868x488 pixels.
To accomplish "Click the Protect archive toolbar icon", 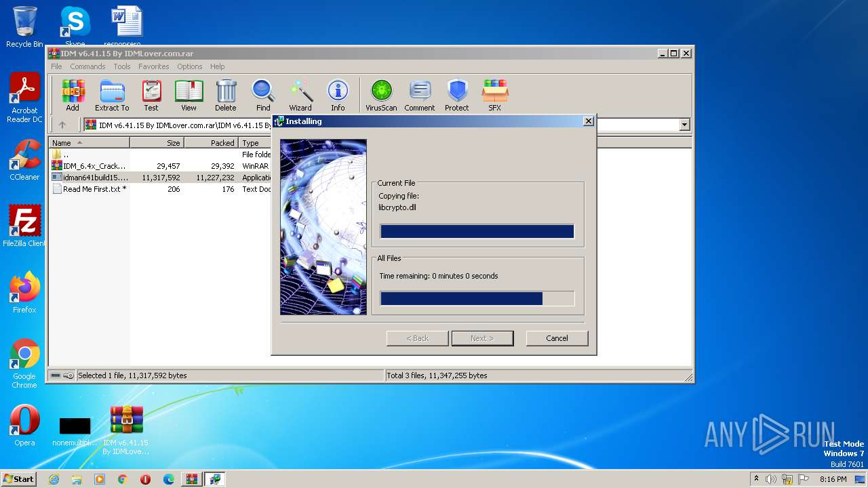I will 457,96.
